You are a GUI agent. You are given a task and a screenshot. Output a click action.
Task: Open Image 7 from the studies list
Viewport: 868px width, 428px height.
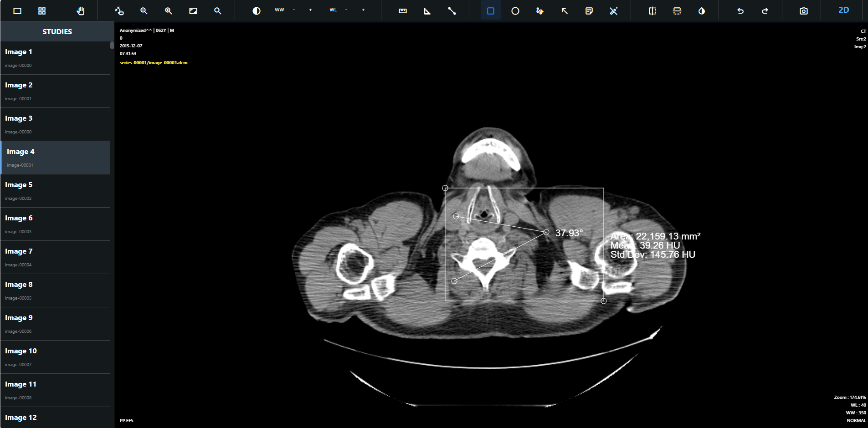pyautogui.click(x=55, y=257)
